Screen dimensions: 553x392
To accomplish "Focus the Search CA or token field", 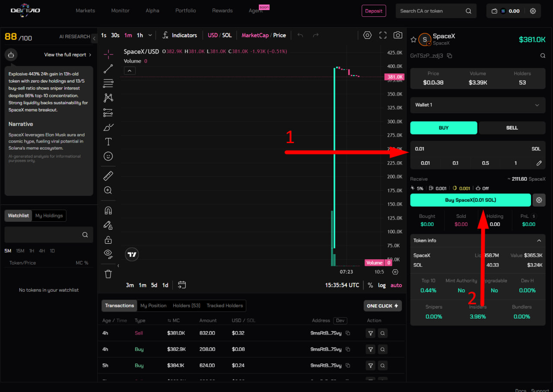I will [436, 11].
